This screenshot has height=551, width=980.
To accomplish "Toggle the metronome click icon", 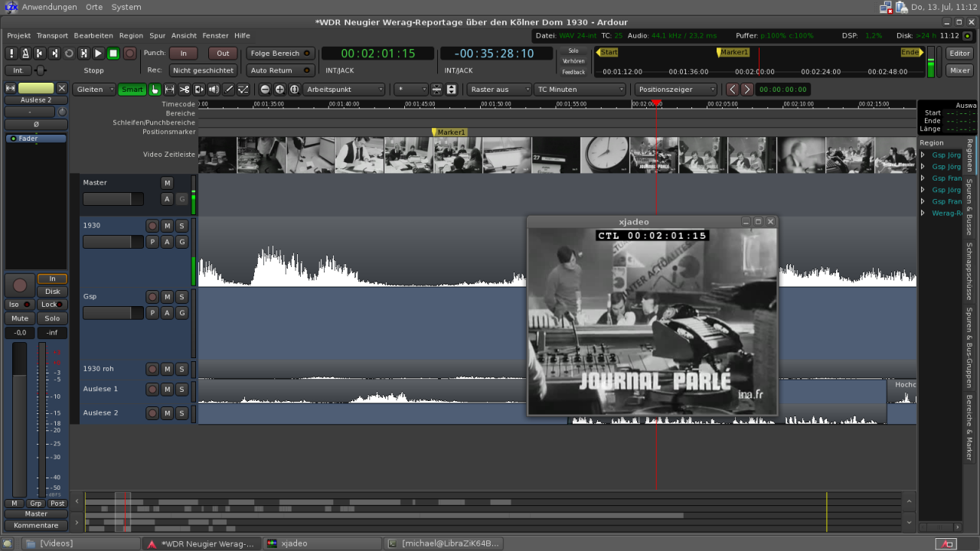I will pyautogui.click(x=26, y=54).
